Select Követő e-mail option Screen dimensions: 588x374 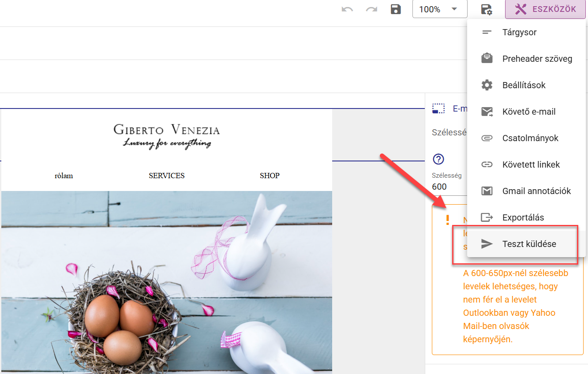(x=526, y=112)
